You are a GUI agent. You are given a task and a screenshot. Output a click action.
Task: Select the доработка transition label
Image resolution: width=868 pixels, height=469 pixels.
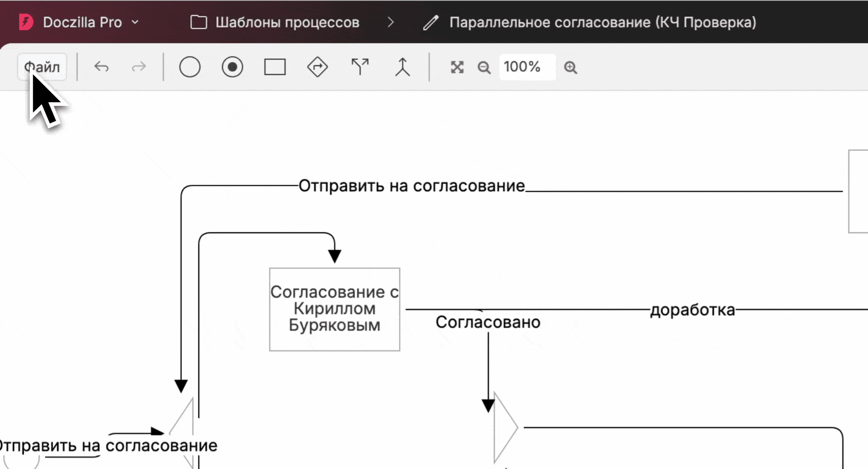[x=693, y=310]
